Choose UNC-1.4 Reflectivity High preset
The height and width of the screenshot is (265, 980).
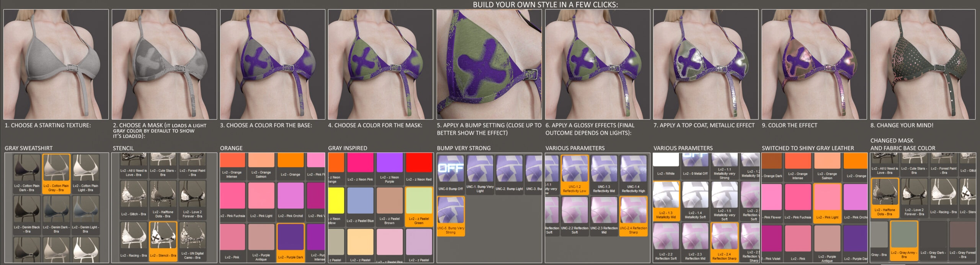click(633, 174)
